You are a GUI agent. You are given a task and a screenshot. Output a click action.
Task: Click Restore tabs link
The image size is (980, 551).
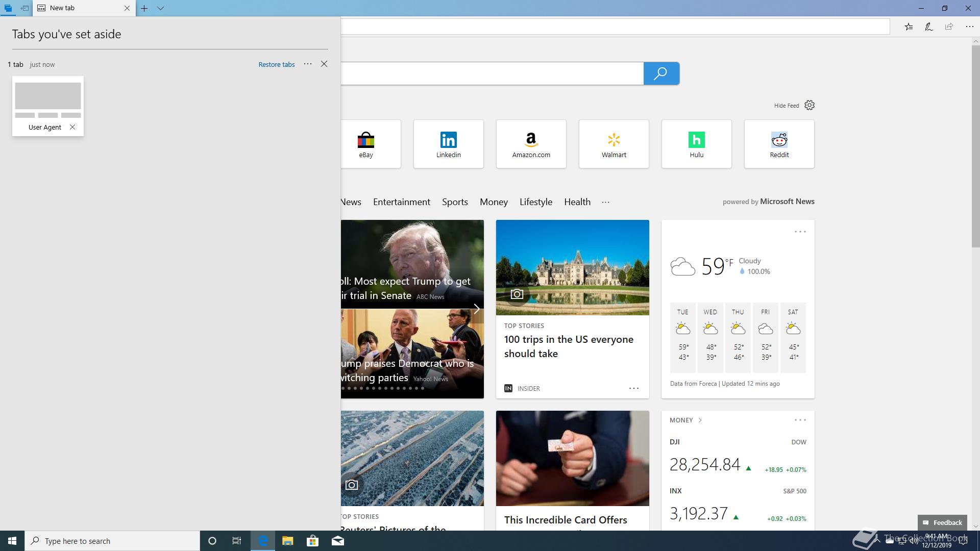click(x=277, y=64)
